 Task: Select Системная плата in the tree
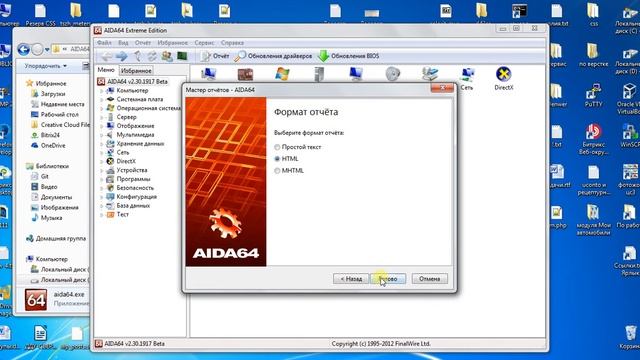(135, 99)
